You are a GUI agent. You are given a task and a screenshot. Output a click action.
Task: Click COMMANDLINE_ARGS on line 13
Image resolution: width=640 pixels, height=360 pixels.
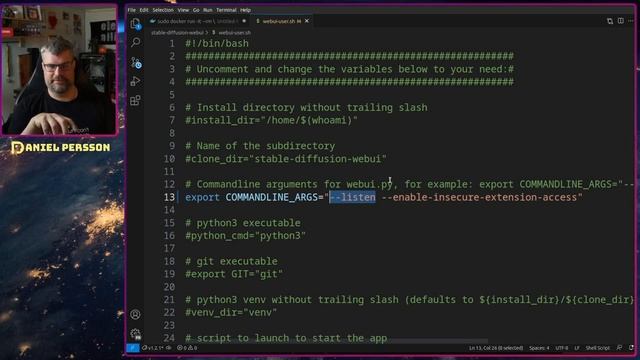click(271, 197)
